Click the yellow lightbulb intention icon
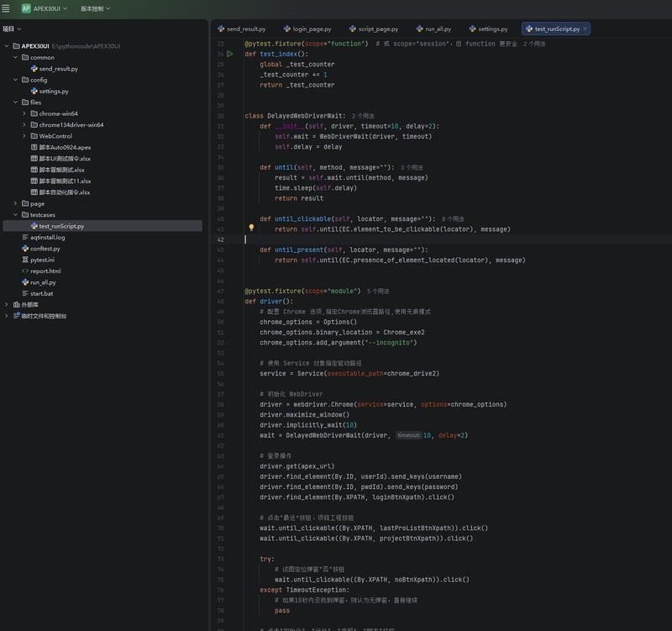This screenshot has width=672, height=631. click(251, 228)
